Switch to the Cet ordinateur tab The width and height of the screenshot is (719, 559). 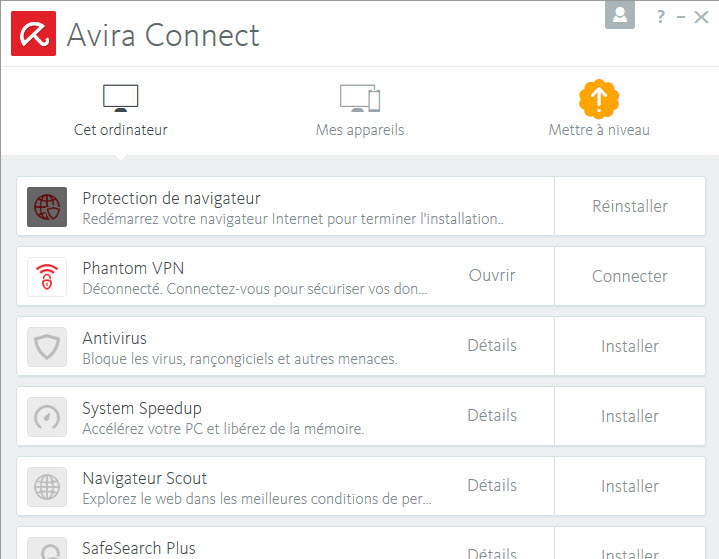[x=121, y=111]
